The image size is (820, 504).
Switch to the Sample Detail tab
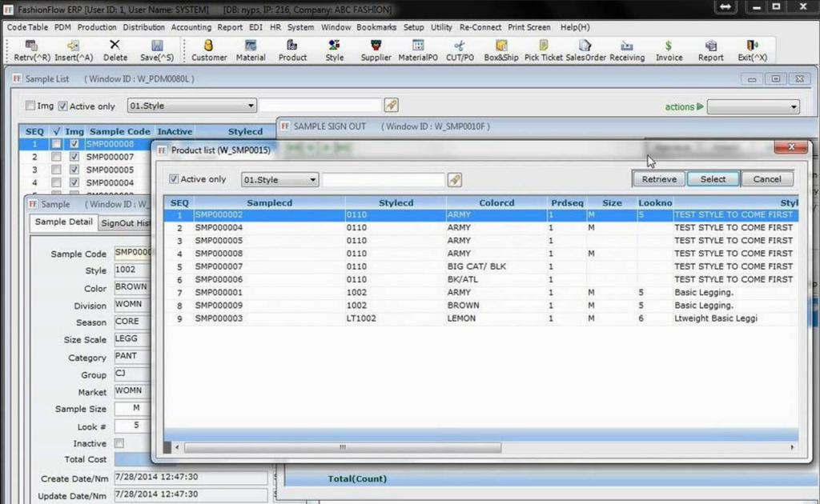pos(64,222)
